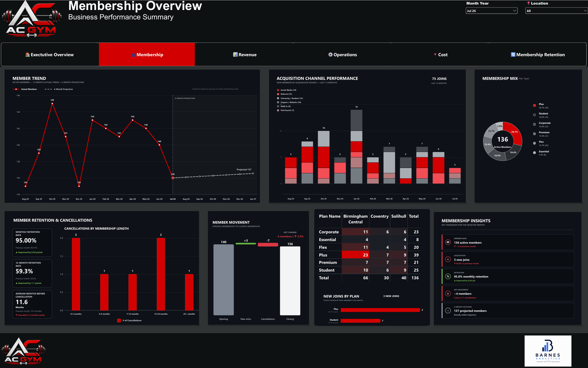
Task: Click the Opening bar in Member Movement
Action: coord(224,280)
